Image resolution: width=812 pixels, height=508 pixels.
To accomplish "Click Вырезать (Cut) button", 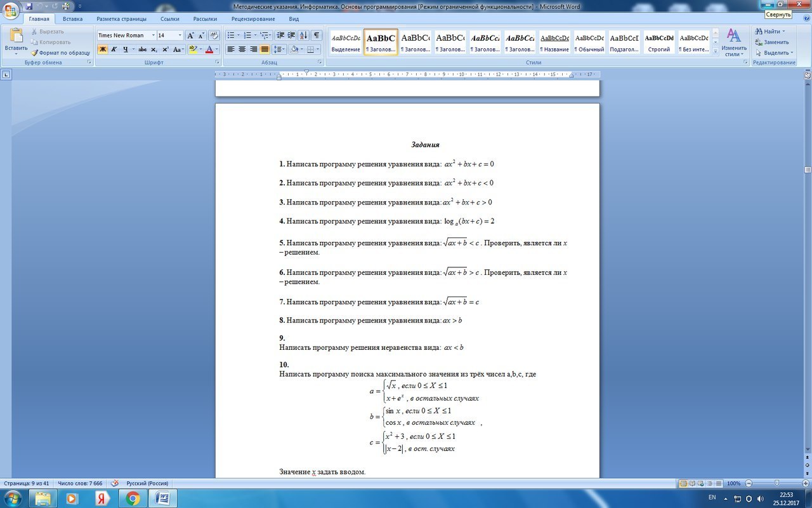I will tap(48, 31).
